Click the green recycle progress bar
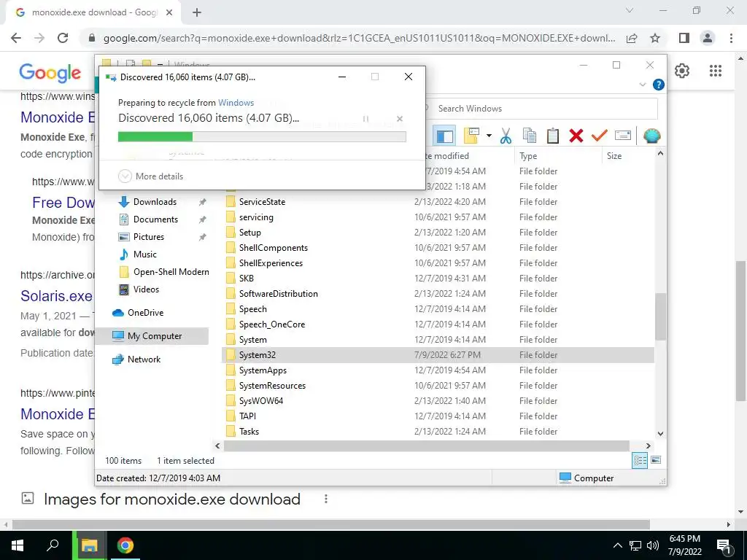This screenshot has width=747, height=560. [x=262, y=137]
